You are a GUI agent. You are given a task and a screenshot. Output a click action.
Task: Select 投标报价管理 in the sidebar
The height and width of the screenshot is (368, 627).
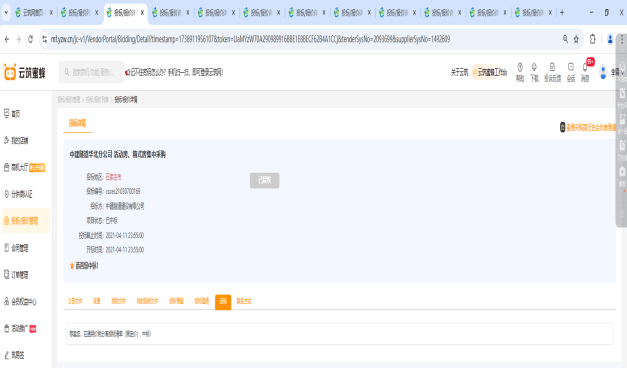point(26,220)
